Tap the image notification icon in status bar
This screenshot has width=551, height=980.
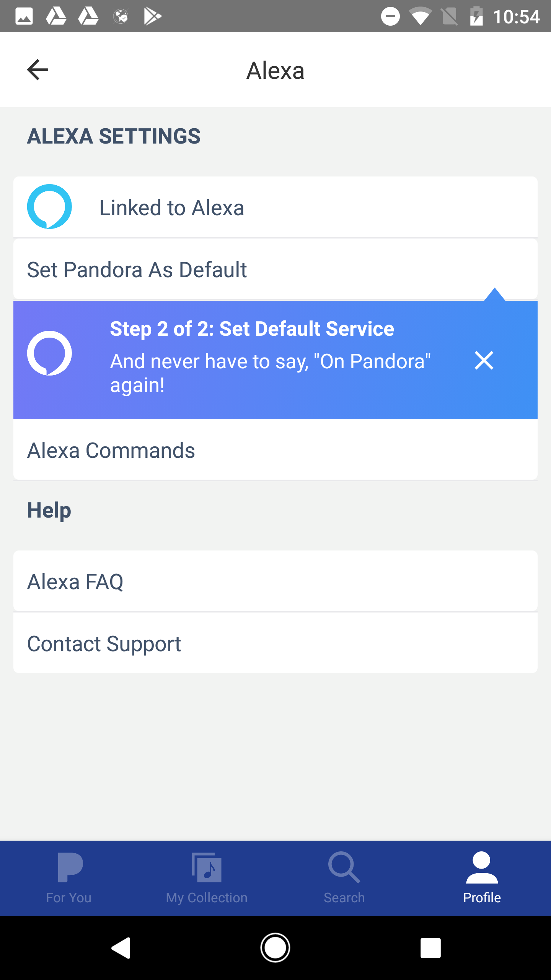pyautogui.click(x=24, y=16)
